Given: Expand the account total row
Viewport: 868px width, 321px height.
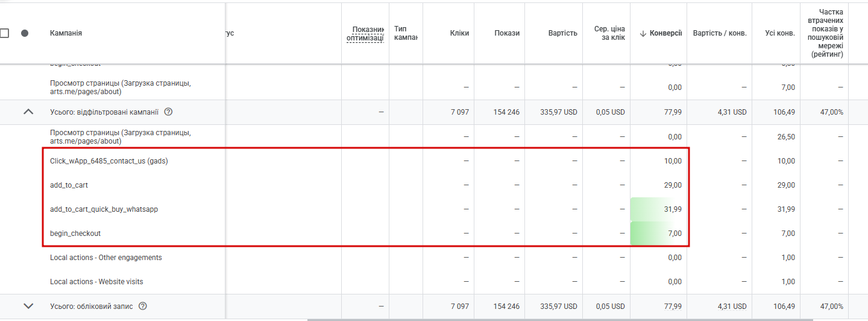Looking at the screenshot, I should coord(28,306).
